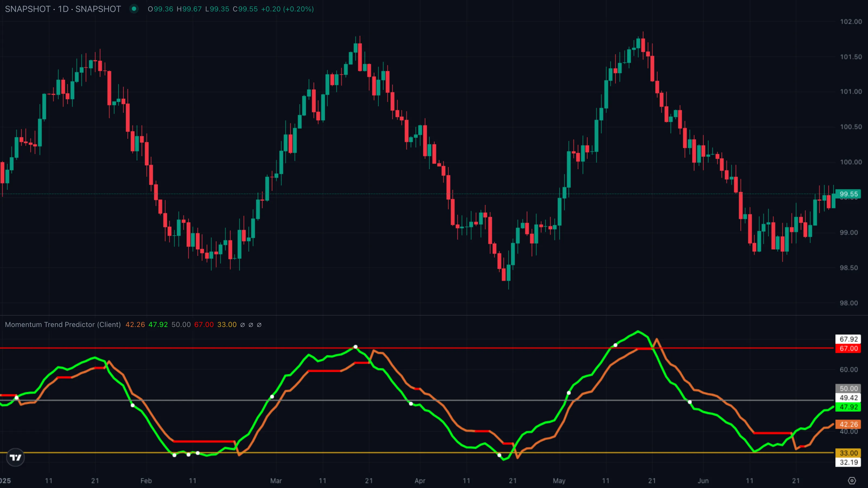Click the C99.55 close value
Image resolution: width=868 pixels, height=488 pixels.
[x=245, y=9]
